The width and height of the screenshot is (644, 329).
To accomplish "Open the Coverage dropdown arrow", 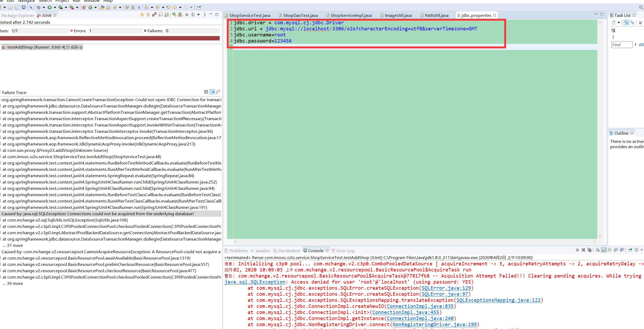I will [66, 7].
